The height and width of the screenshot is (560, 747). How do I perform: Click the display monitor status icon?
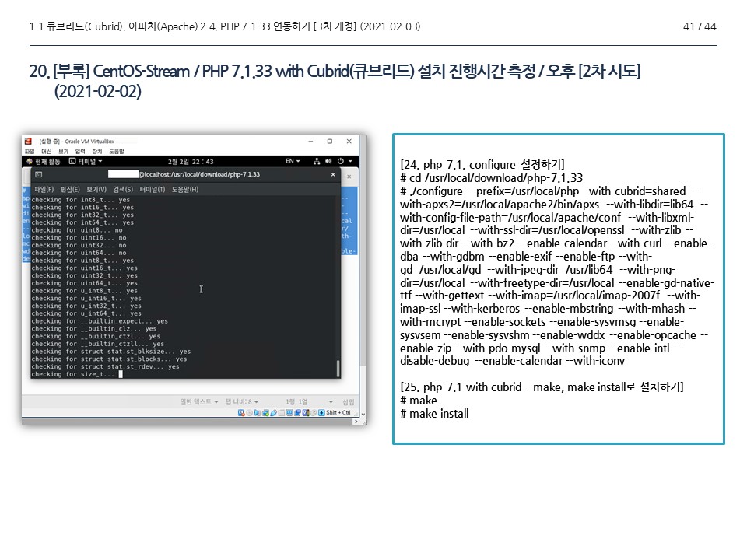click(289, 413)
